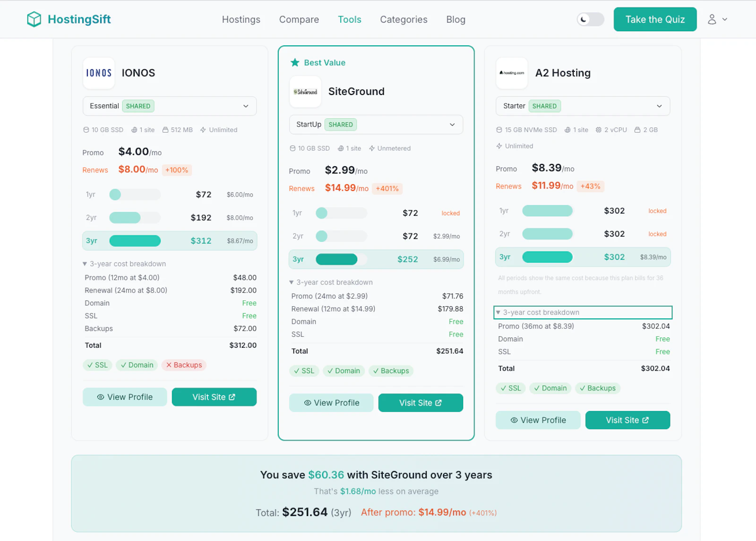Click the Best Value star icon
This screenshot has height=541, width=756.
(295, 62)
